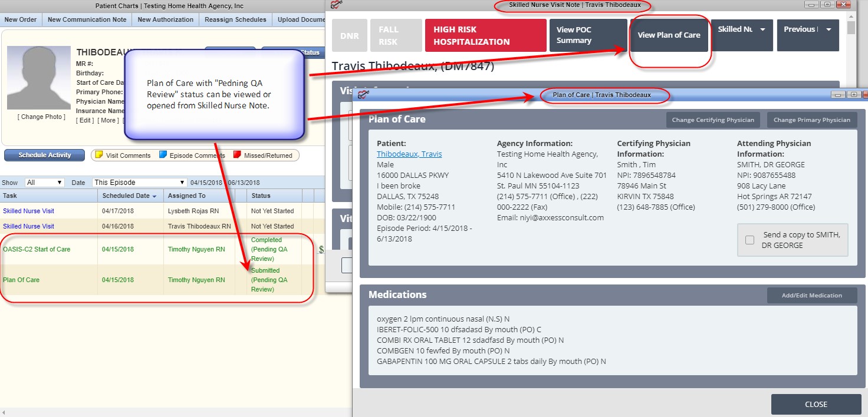Click the Episode Period 4/15/2018 text
This screenshot has height=417, width=868.
(x=425, y=233)
